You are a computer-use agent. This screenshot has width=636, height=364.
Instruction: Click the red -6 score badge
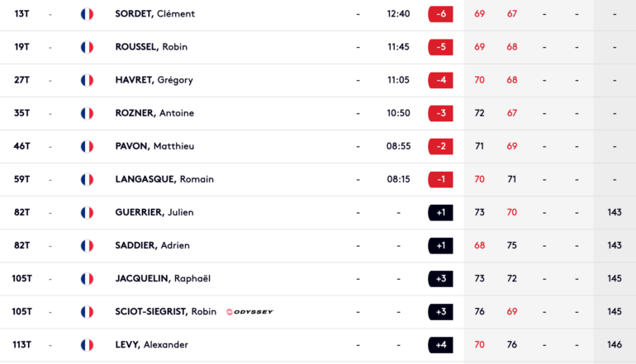coord(440,14)
